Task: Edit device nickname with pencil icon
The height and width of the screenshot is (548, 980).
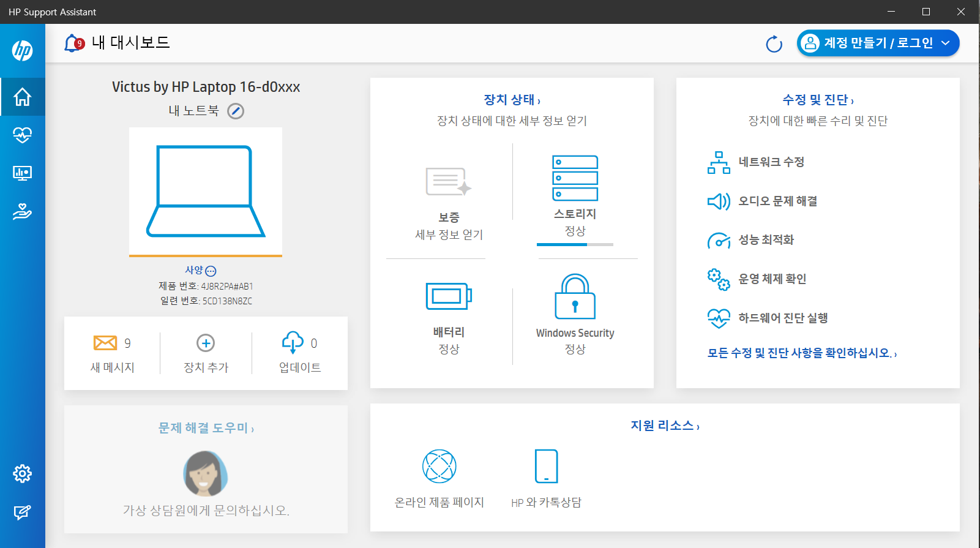Action: click(x=236, y=111)
